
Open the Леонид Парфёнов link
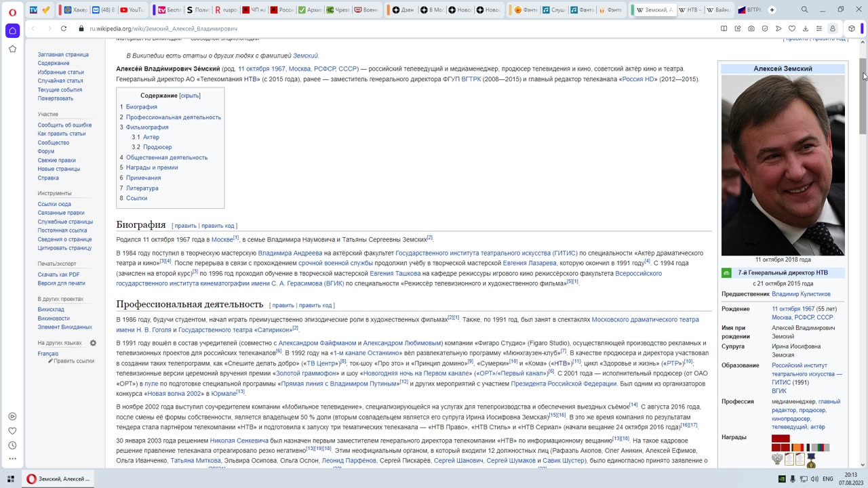click(x=349, y=461)
